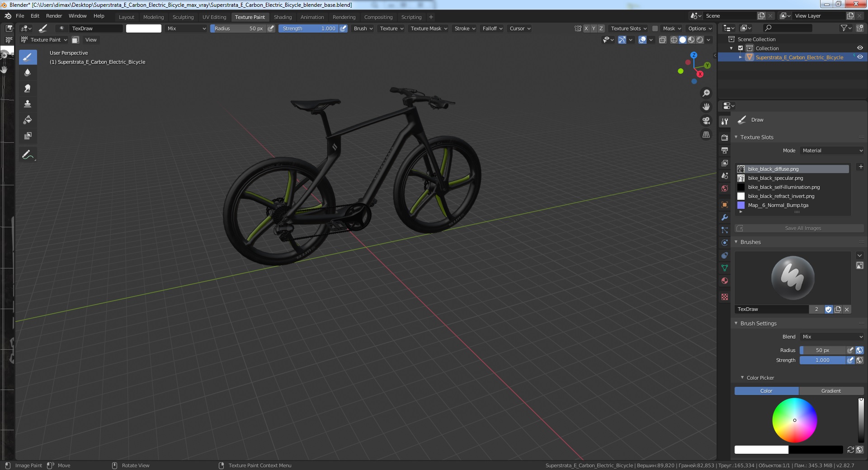Open the Falloff dropdown

pyautogui.click(x=492, y=28)
